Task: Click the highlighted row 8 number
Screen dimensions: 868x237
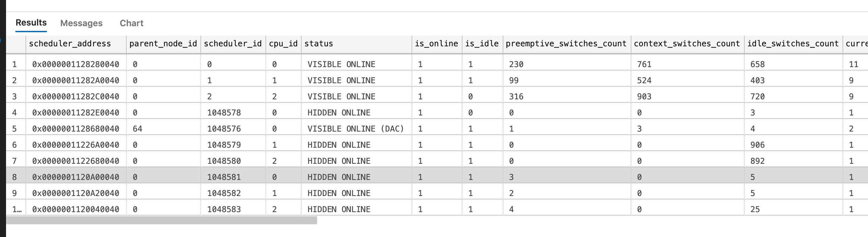Action: [14, 177]
